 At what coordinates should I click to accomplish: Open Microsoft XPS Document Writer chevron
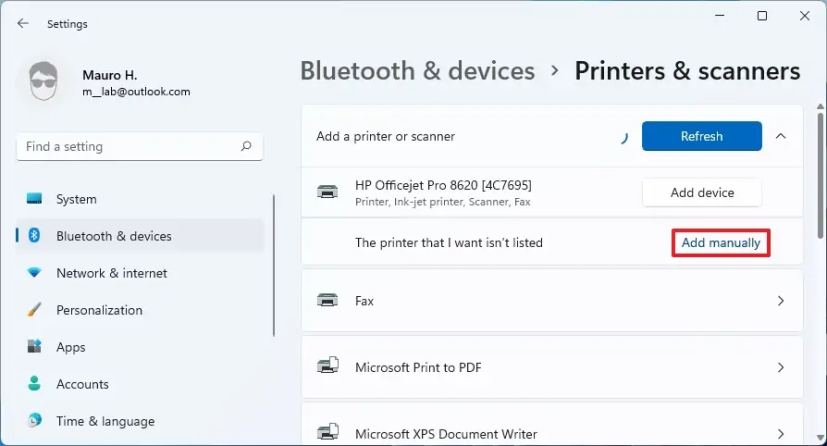tap(781, 434)
